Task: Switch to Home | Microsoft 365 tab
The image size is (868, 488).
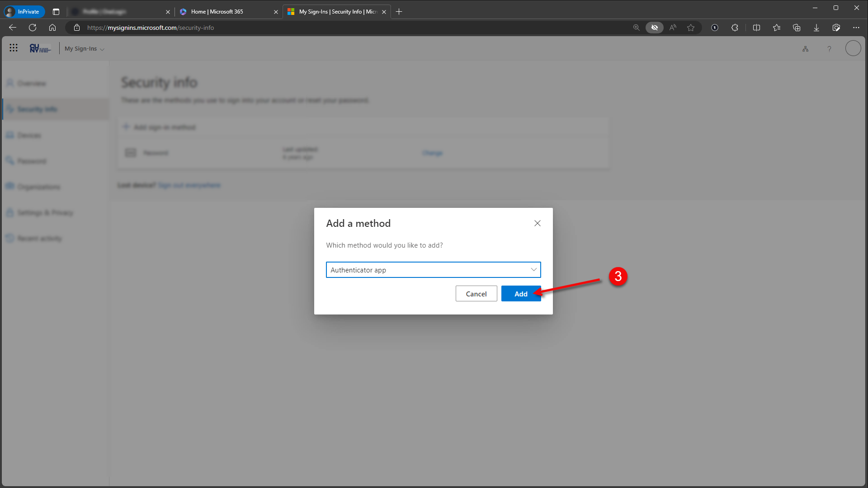Action: (217, 12)
